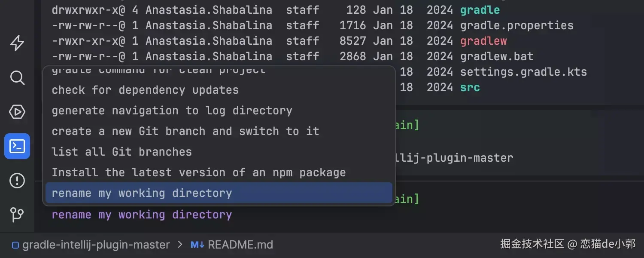Image resolution: width=644 pixels, height=258 pixels.
Task: Click the project module square icon in breadcrumb
Action: (15, 246)
